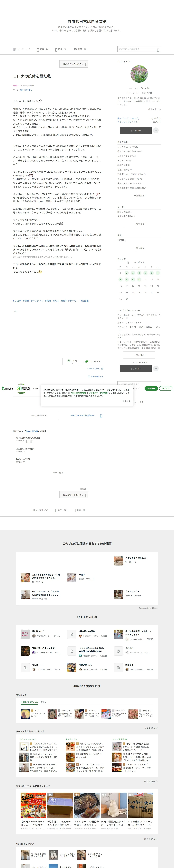Open 動画一覧 tab in top navigation
Screen dimensions: 174x868
click(80, 49)
